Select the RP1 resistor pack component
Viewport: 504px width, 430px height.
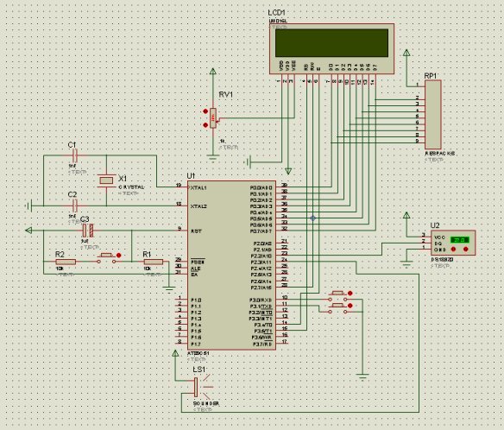coord(433,114)
